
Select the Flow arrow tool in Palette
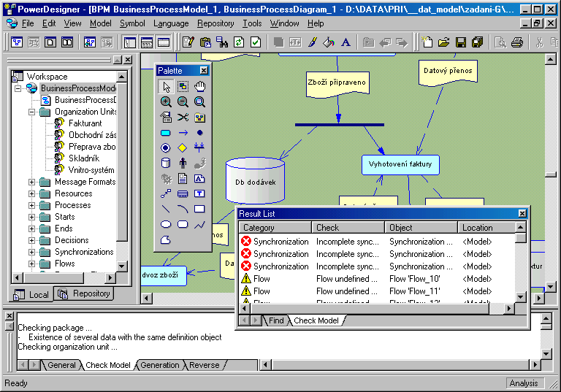coord(183,133)
